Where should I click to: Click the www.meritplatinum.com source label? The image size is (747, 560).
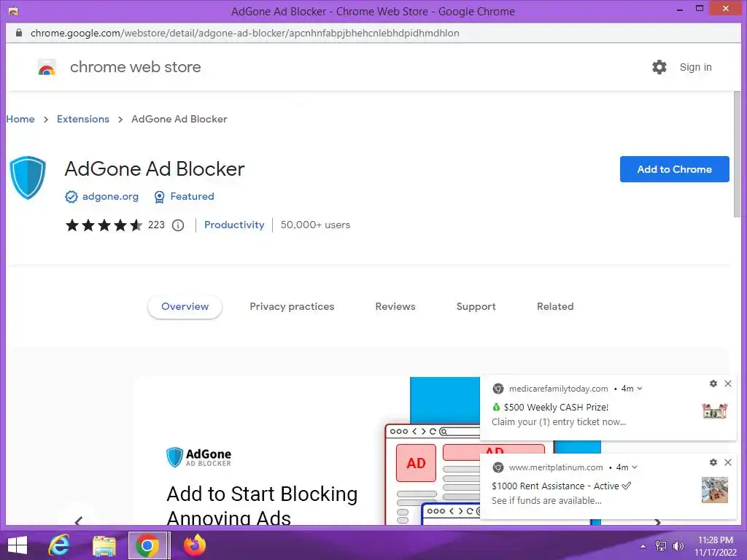pyautogui.click(x=555, y=467)
